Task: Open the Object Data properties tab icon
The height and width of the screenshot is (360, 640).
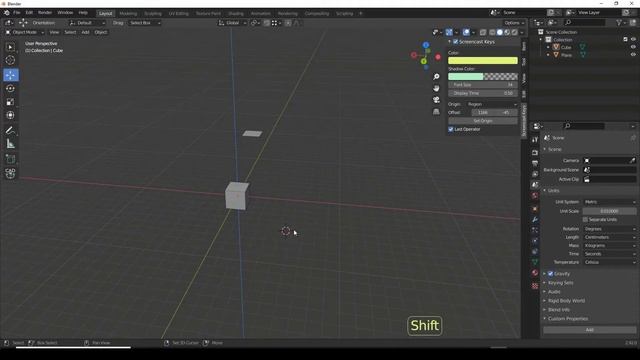Action: coord(535,262)
